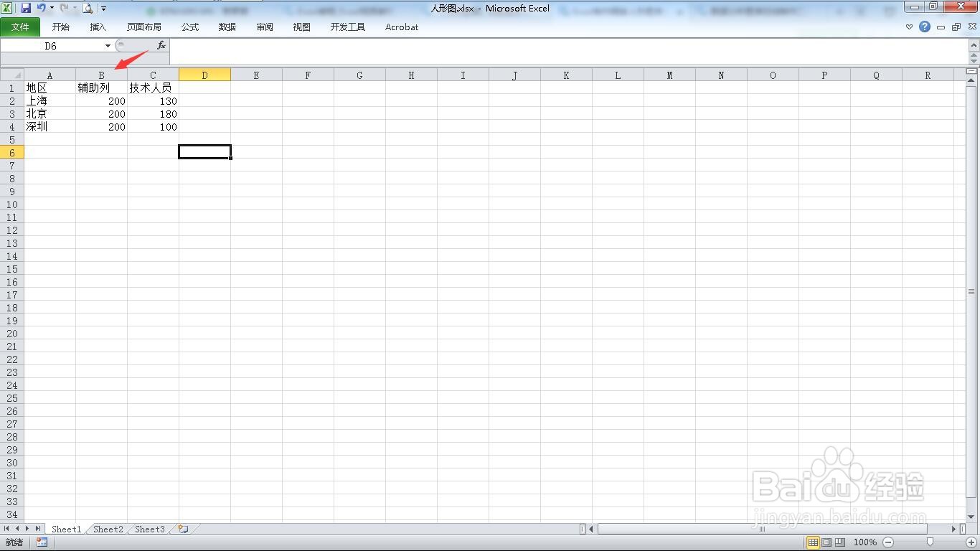This screenshot has height=551, width=980.
Task: Open the 开发工具 ribbon tab
Action: point(348,27)
